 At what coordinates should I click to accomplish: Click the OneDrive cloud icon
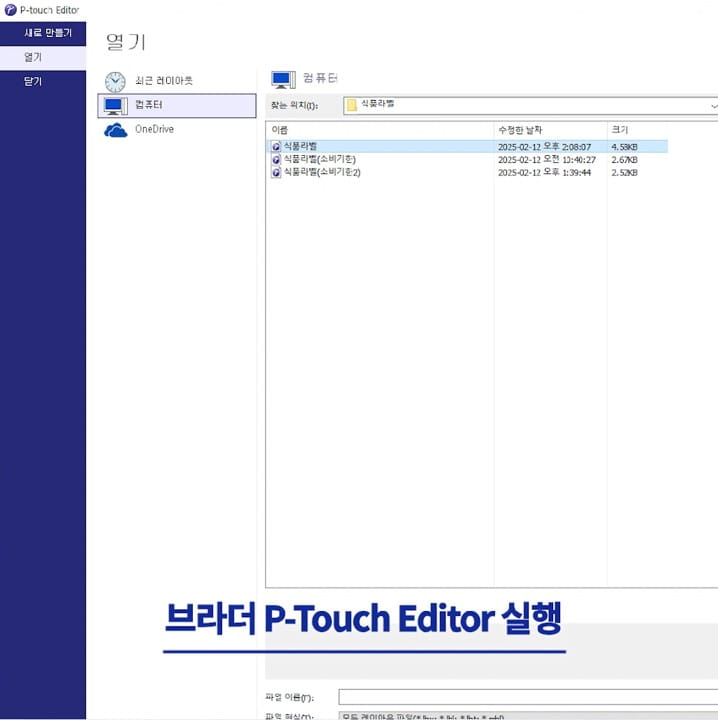[116, 130]
